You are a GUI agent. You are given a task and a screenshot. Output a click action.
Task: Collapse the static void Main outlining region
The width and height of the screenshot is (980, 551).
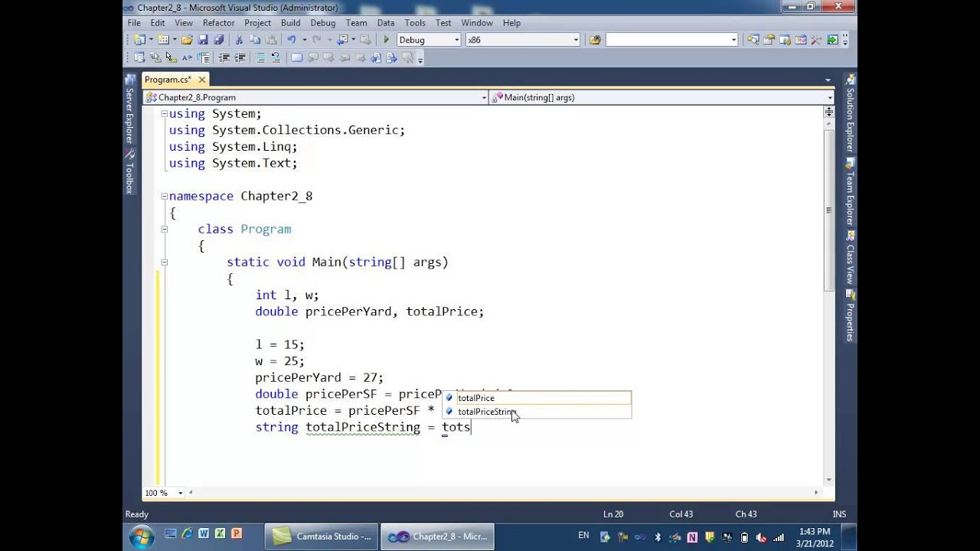164,262
